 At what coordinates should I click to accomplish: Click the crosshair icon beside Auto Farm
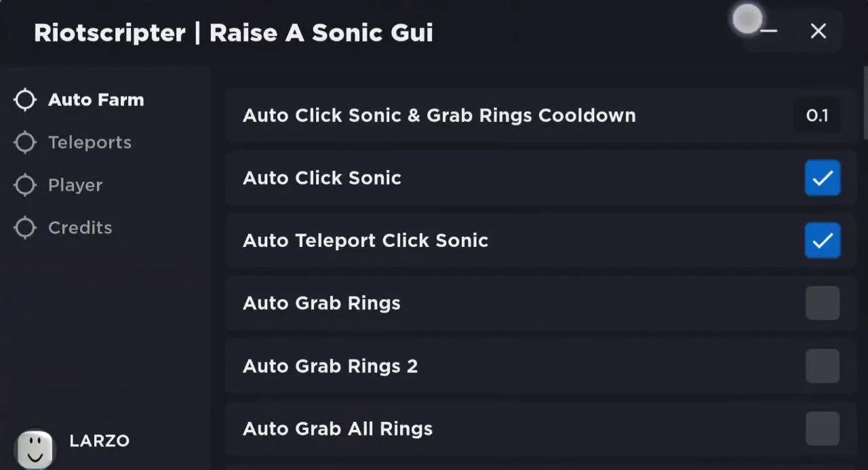25,100
